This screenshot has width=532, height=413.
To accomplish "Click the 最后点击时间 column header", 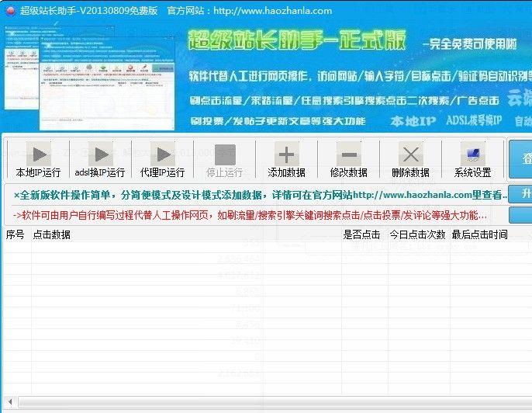I will [479, 234].
